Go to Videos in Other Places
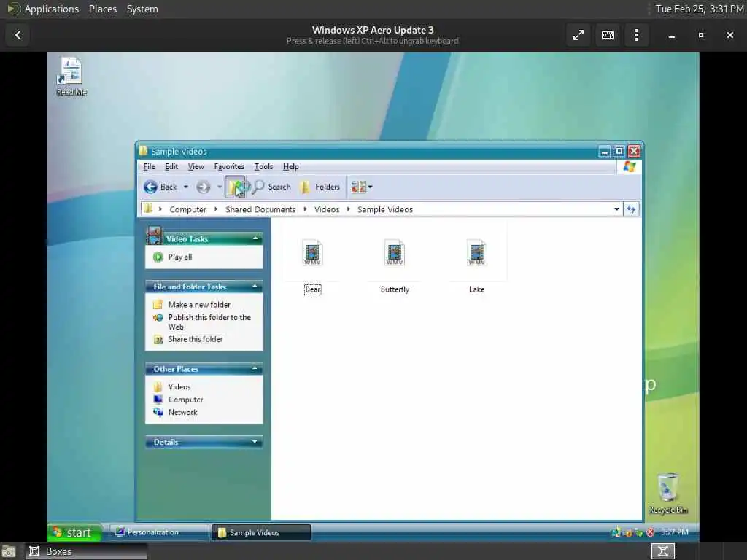This screenshot has width=747, height=560. point(179,386)
